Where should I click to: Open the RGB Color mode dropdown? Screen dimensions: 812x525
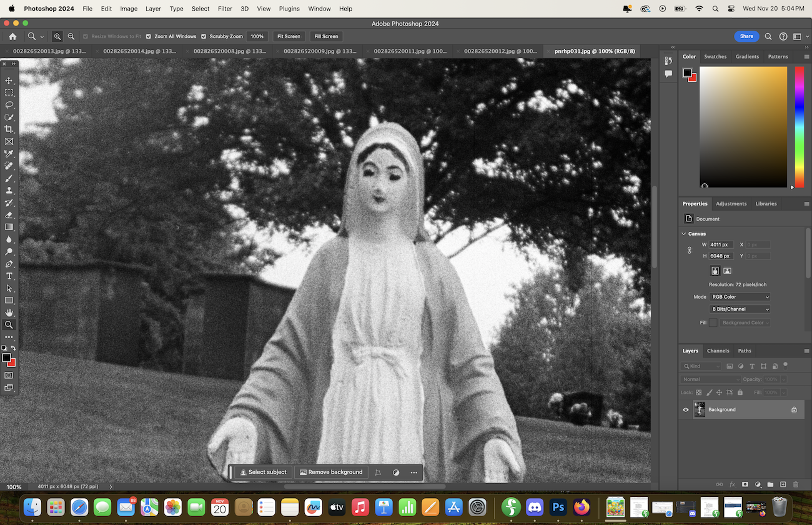tap(740, 297)
